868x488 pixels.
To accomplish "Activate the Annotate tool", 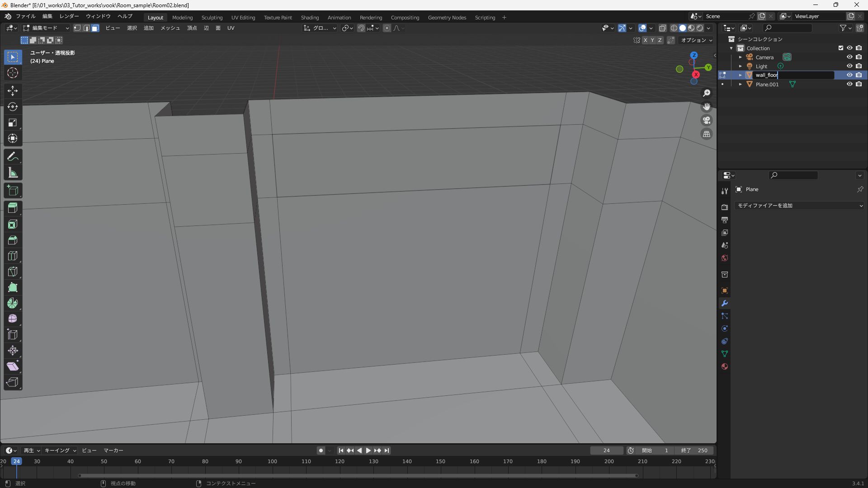I will [12, 156].
